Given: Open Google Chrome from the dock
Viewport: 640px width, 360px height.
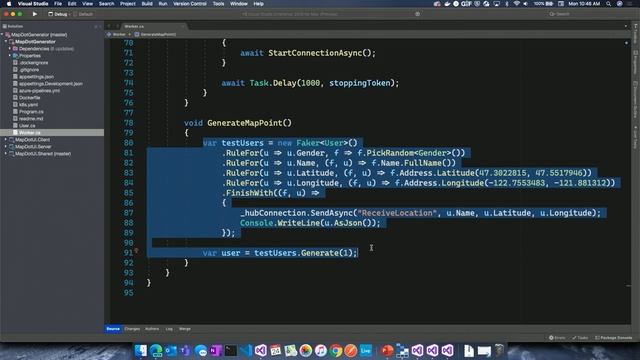Looking at the screenshot, I should (x=336, y=350).
